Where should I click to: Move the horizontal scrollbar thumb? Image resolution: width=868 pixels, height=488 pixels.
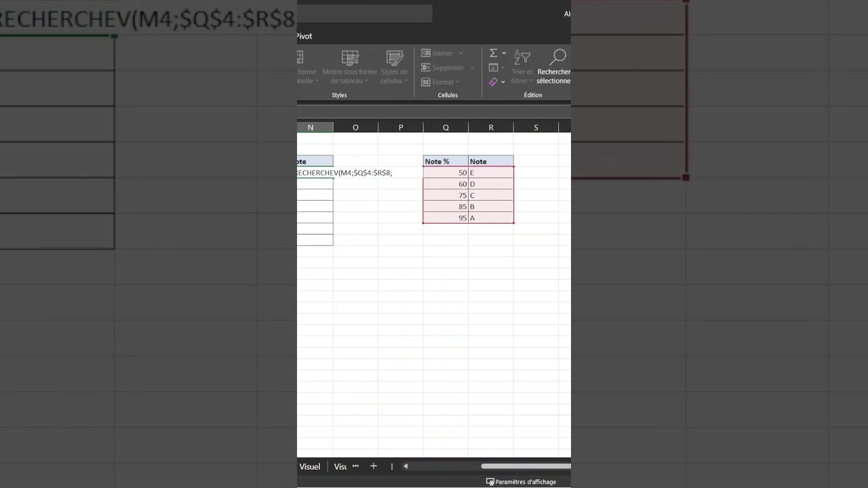pos(526,466)
